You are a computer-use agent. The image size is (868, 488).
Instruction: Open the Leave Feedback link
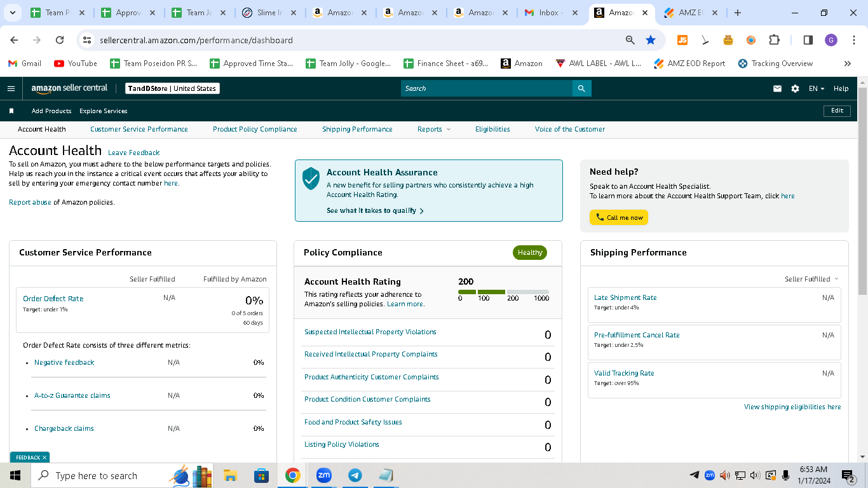pyautogui.click(x=134, y=152)
